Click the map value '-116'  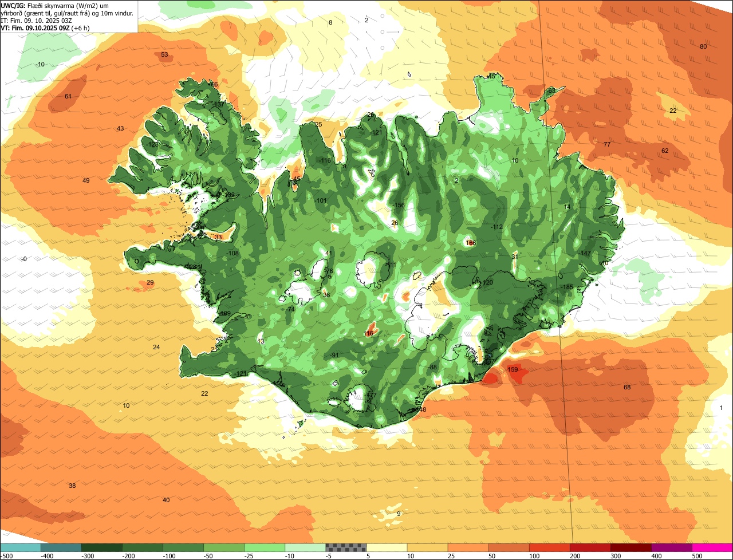click(x=325, y=160)
